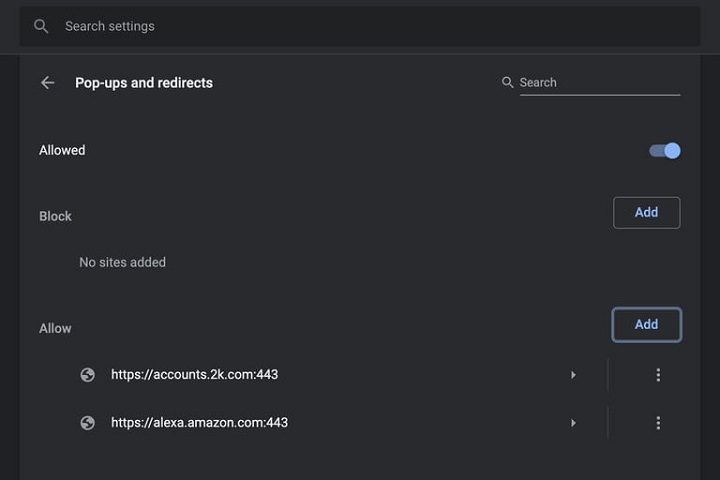Open the three-dot menu for accounts.2k.com

tap(657, 375)
